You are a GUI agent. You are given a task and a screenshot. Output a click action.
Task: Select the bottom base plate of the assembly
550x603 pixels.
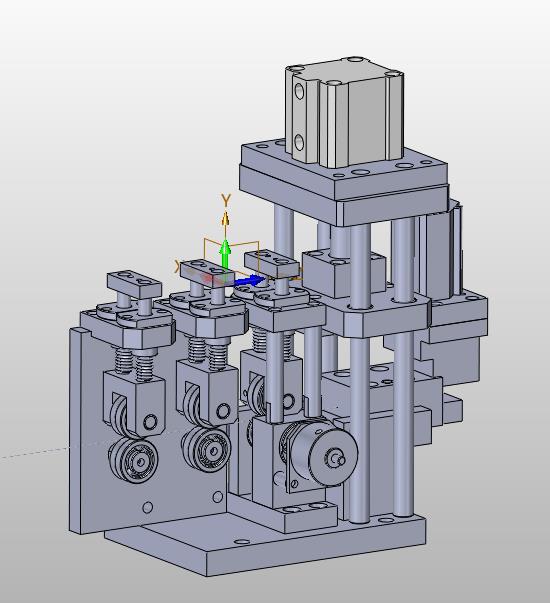(x=265, y=546)
